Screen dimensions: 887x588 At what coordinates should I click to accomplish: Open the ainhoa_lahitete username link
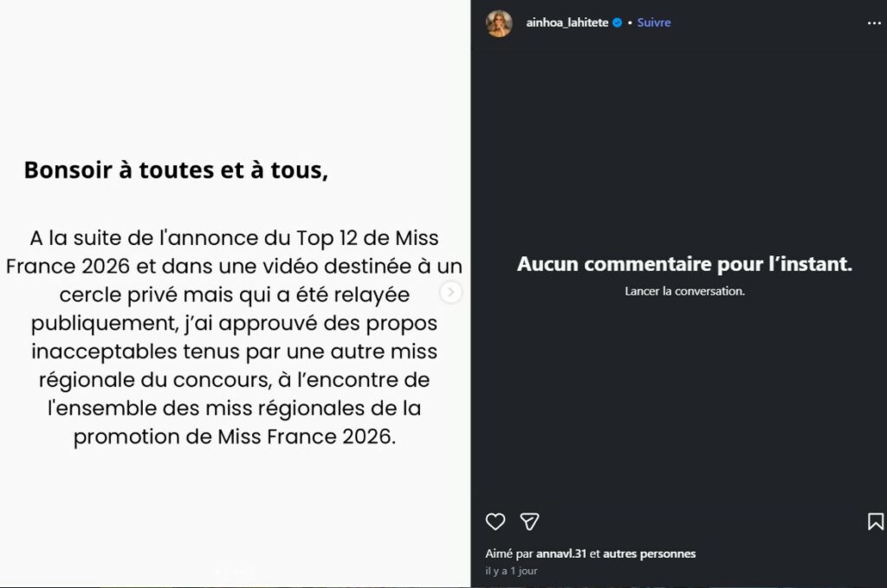pyautogui.click(x=567, y=23)
